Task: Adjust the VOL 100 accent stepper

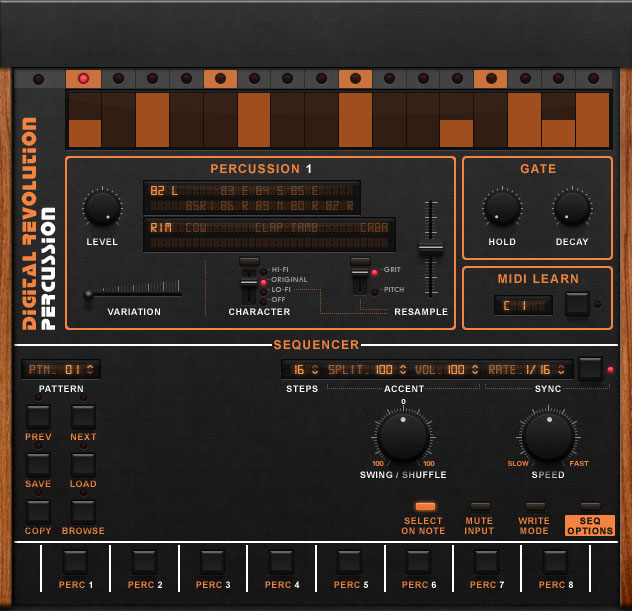Action: [x=475, y=370]
